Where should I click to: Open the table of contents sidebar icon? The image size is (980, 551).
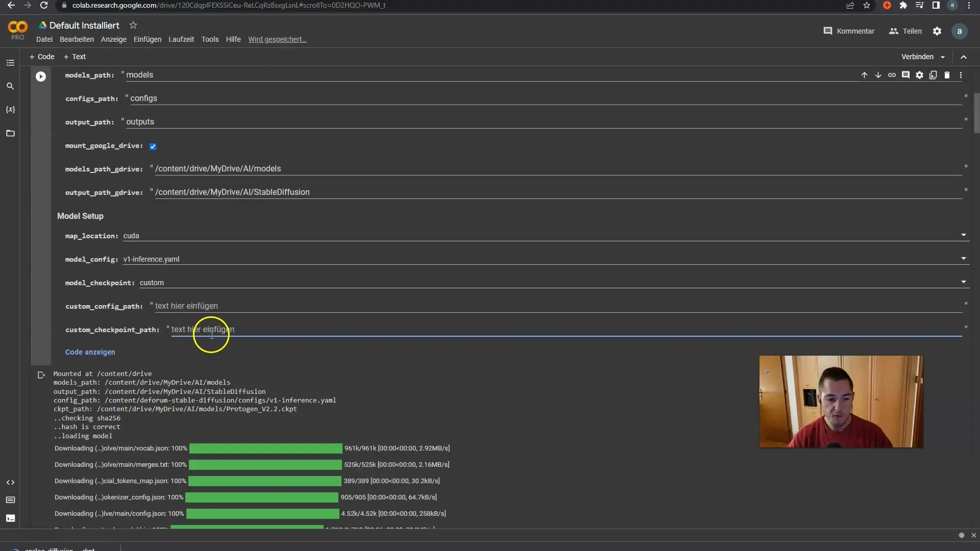coord(10,63)
